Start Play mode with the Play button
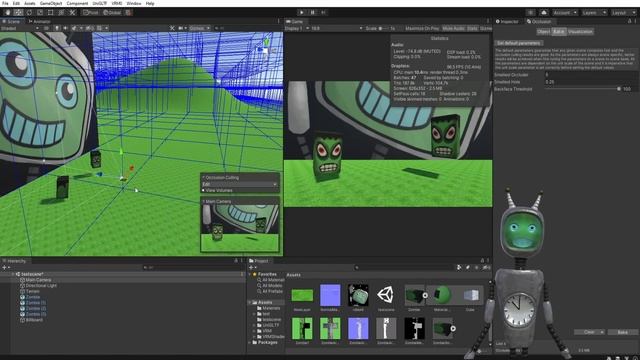The image size is (640, 360). [x=302, y=13]
